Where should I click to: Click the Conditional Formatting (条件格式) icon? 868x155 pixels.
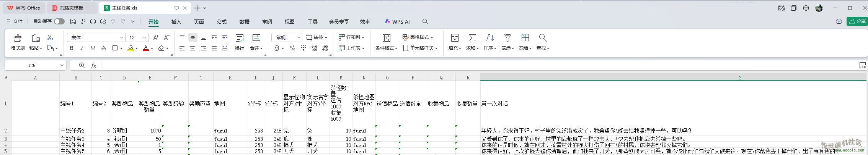386,38
